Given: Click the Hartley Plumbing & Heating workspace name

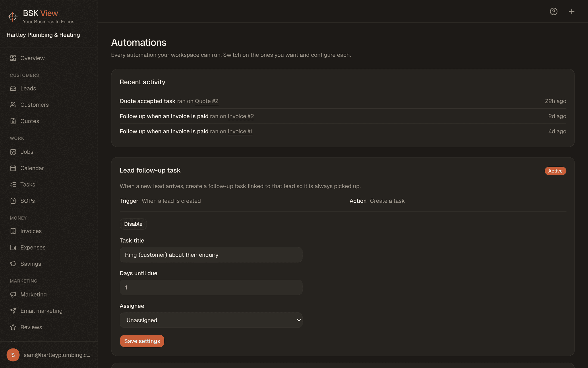Looking at the screenshot, I should click(x=43, y=35).
